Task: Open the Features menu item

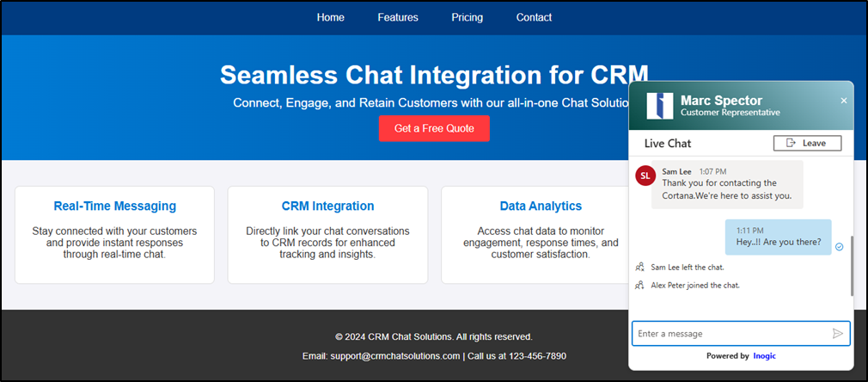Action: click(x=398, y=17)
